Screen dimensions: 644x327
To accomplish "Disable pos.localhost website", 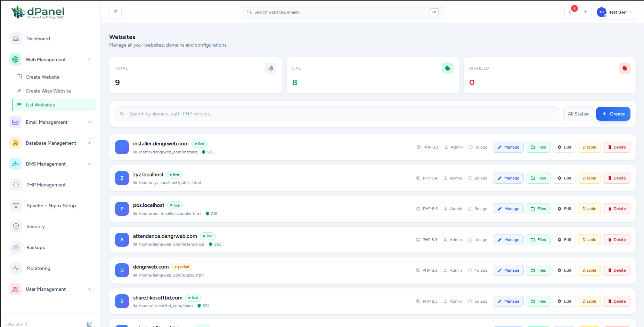I will tap(589, 209).
